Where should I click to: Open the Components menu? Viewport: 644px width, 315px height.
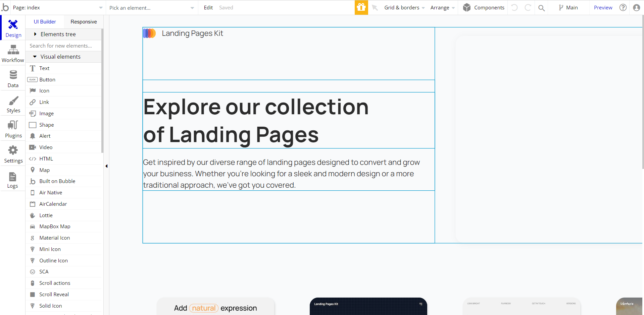coord(484,7)
